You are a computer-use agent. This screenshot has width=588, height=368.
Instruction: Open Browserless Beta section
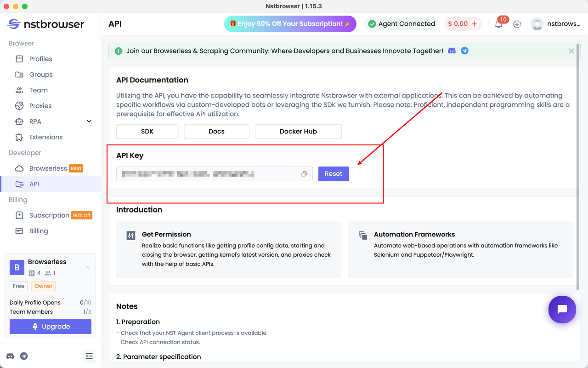(51, 168)
